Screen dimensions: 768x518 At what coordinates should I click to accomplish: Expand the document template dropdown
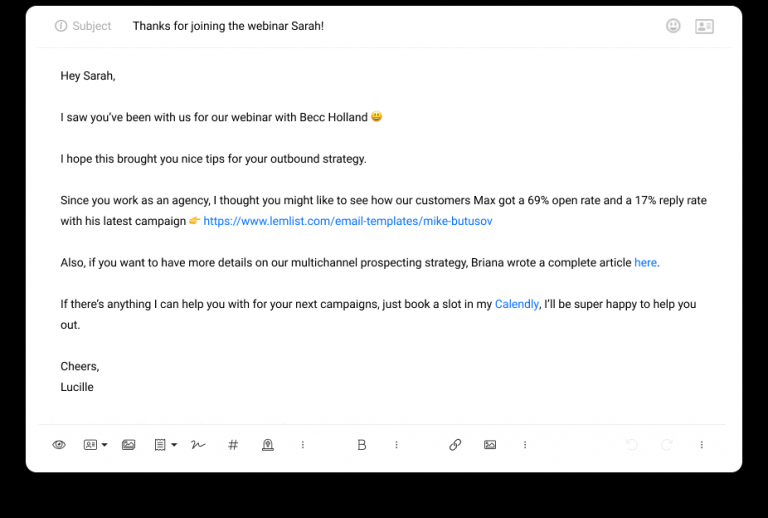165,445
